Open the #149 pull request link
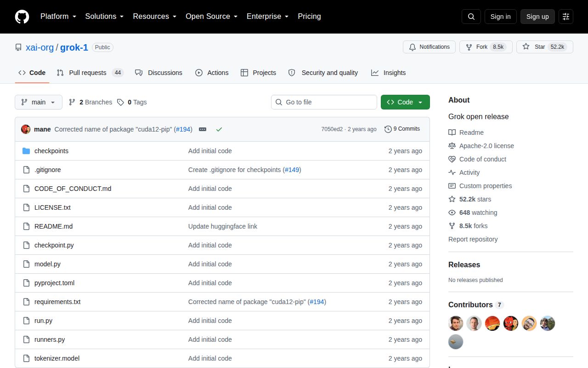This screenshot has height=368, width=588. (x=292, y=170)
